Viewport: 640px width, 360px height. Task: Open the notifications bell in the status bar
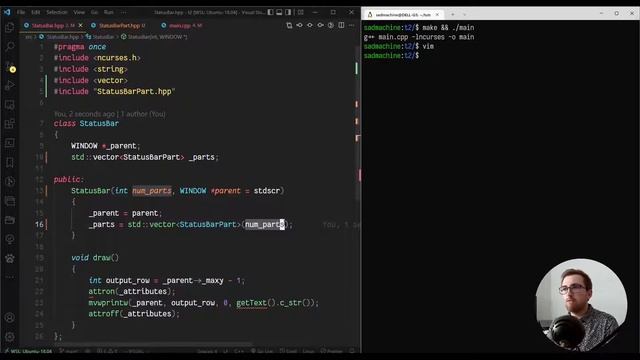(x=352, y=351)
